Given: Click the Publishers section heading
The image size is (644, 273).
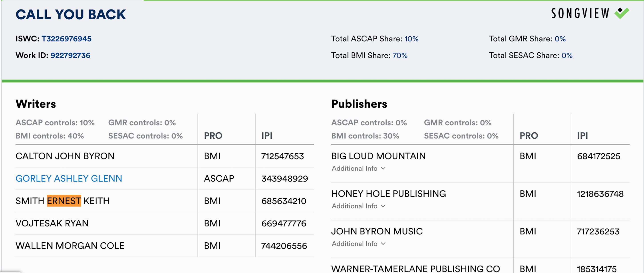Looking at the screenshot, I should (x=359, y=104).
